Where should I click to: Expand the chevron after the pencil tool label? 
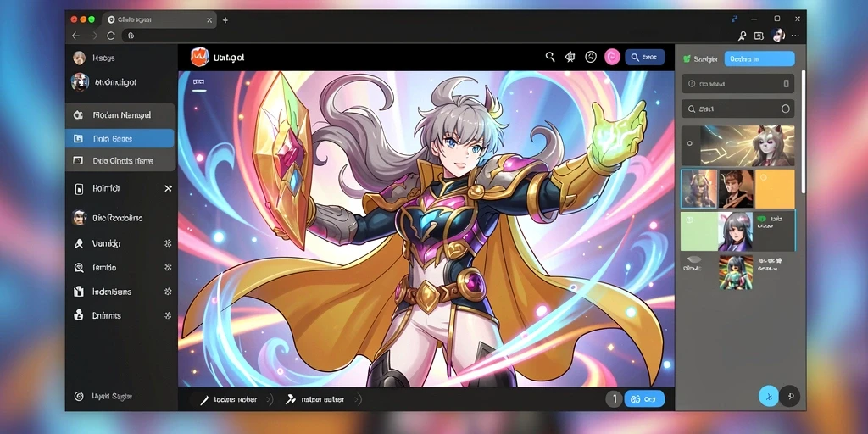click(269, 400)
